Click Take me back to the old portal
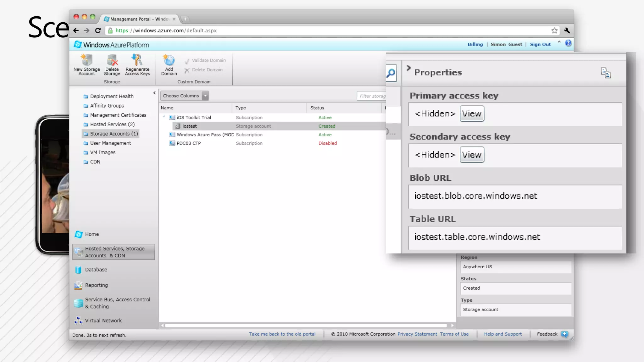Viewport: 644px width, 362px height. [282, 334]
